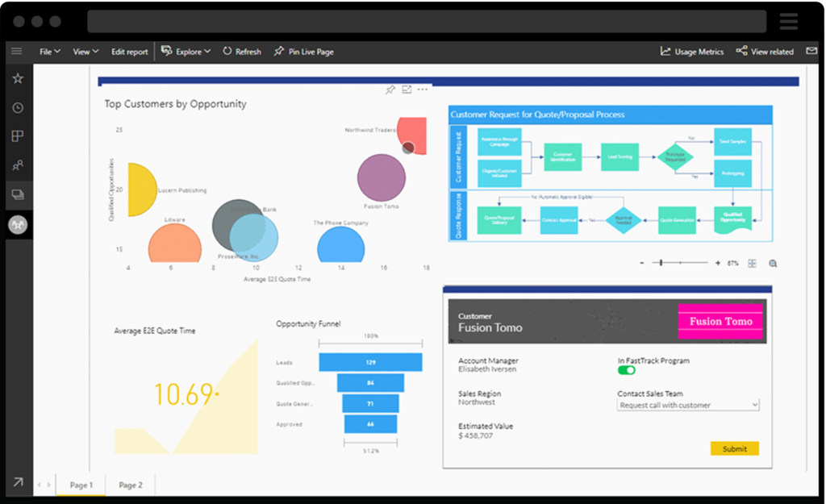
Task: Select the Lucern Publishing yellow bubble
Action: pyautogui.click(x=140, y=190)
